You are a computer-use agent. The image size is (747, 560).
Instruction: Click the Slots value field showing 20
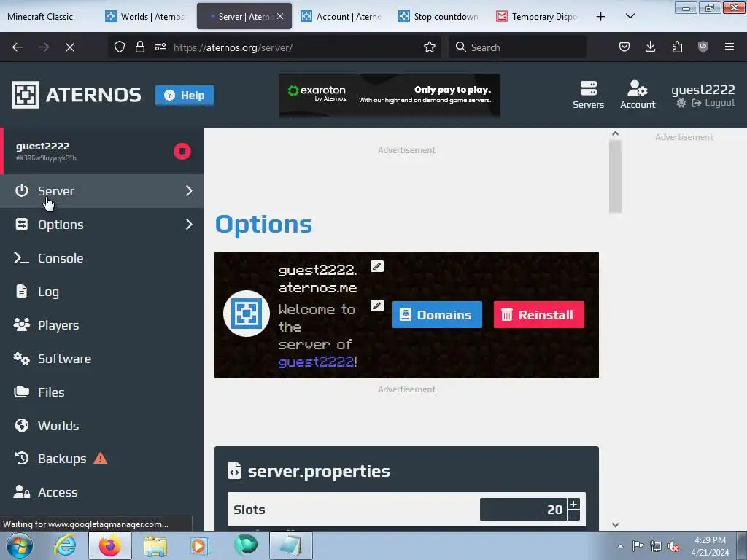coord(523,510)
